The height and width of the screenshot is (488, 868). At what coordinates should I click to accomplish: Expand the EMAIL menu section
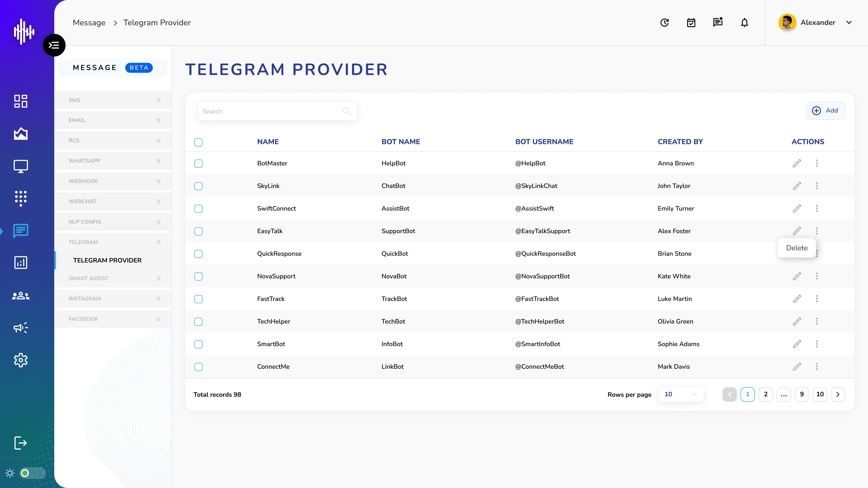tap(113, 120)
